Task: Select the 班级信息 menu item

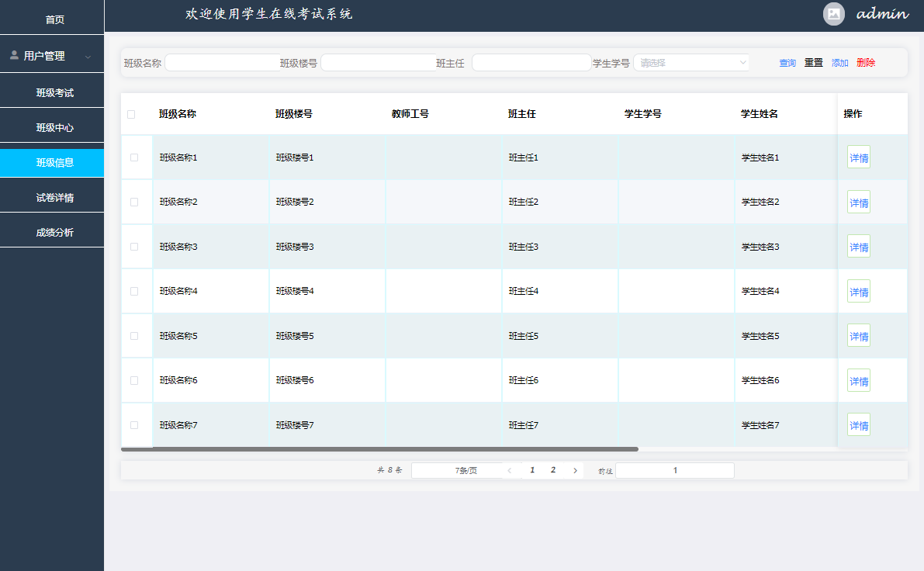Action: (x=52, y=163)
